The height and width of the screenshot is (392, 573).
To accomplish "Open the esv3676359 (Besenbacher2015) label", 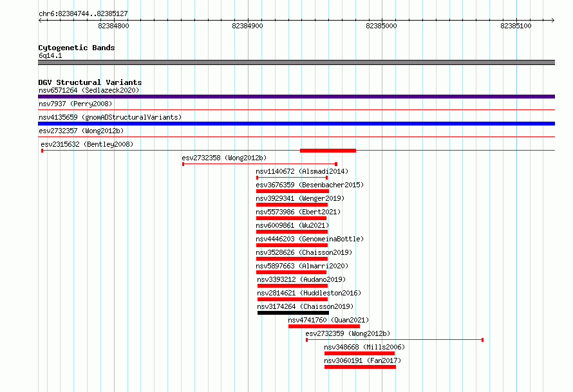I will click(310, 185).
